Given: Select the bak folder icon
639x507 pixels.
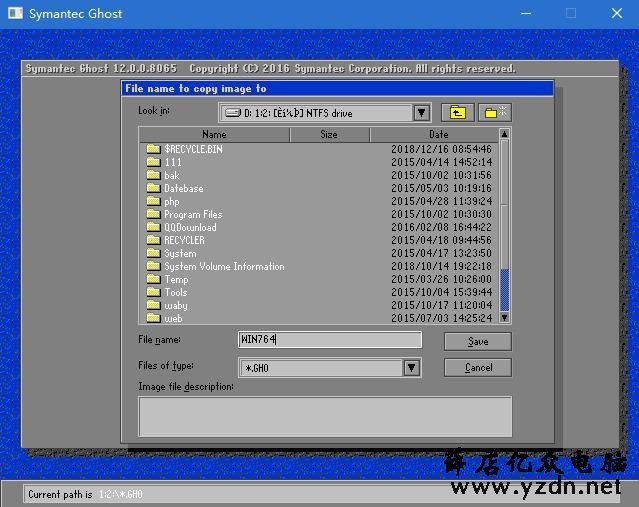Looking at the screenshot, I should pos(153,175).
